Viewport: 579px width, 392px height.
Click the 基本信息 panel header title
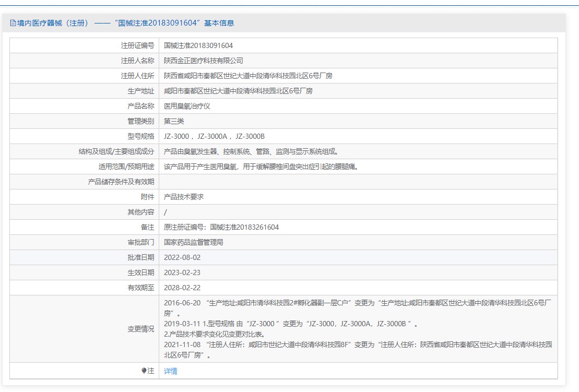(x=122, y=23)
